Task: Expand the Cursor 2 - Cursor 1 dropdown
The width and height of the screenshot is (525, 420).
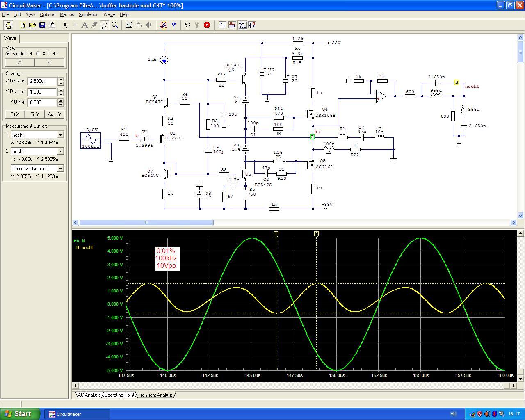Action: pos(60,169)
